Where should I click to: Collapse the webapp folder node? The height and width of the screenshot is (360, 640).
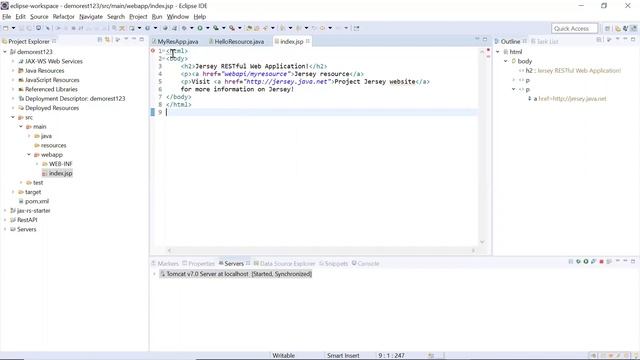(x=29, y=155)
